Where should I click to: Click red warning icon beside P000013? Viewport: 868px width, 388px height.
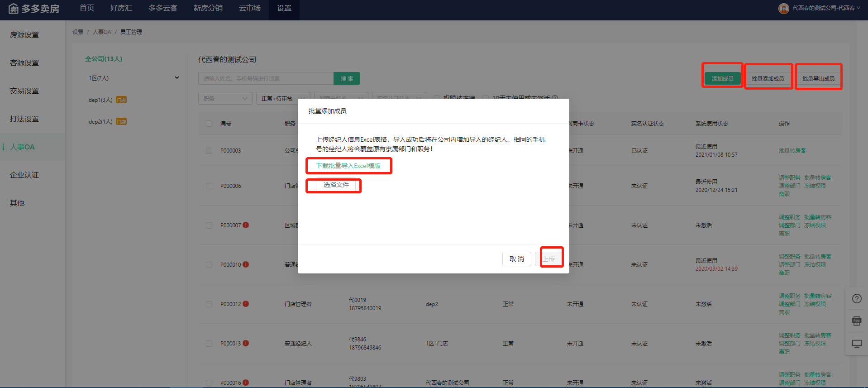(x=246, y=343)
